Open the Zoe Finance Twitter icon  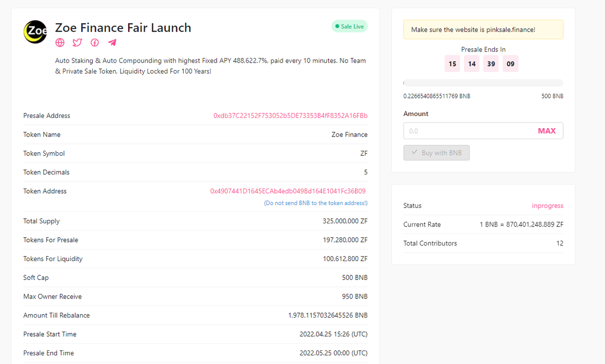click(x=77, y=42)
